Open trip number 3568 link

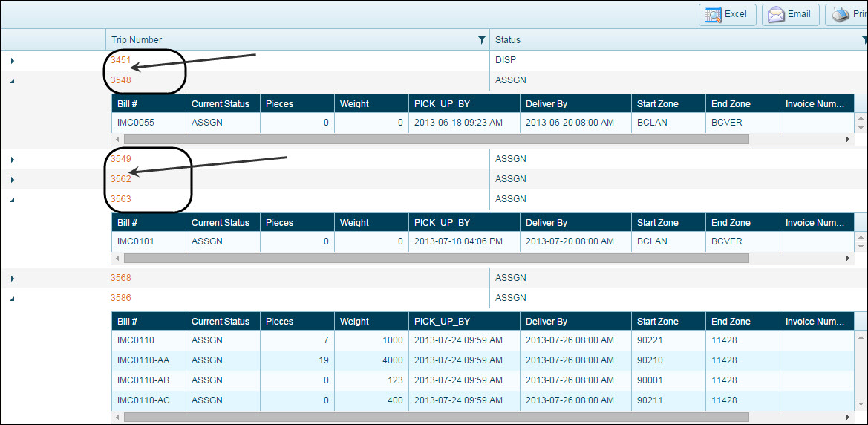click(x=121, y=277)
